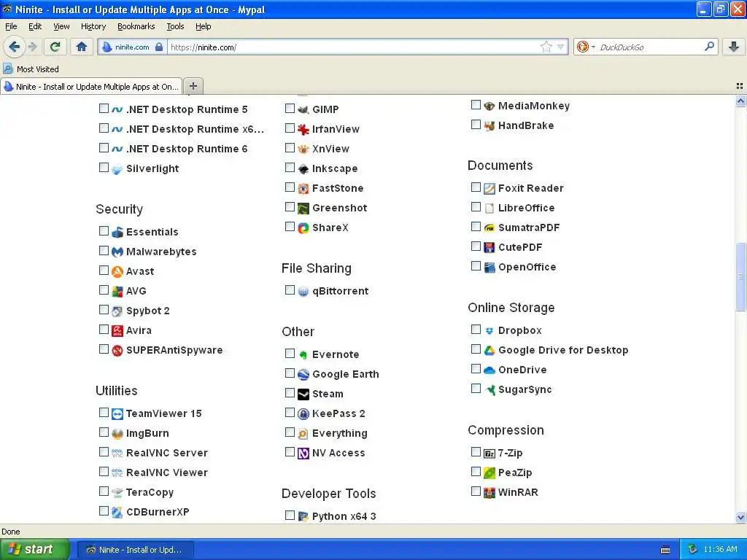
Task: Click the Malwarebytes app icon
Action: [117, 252]
